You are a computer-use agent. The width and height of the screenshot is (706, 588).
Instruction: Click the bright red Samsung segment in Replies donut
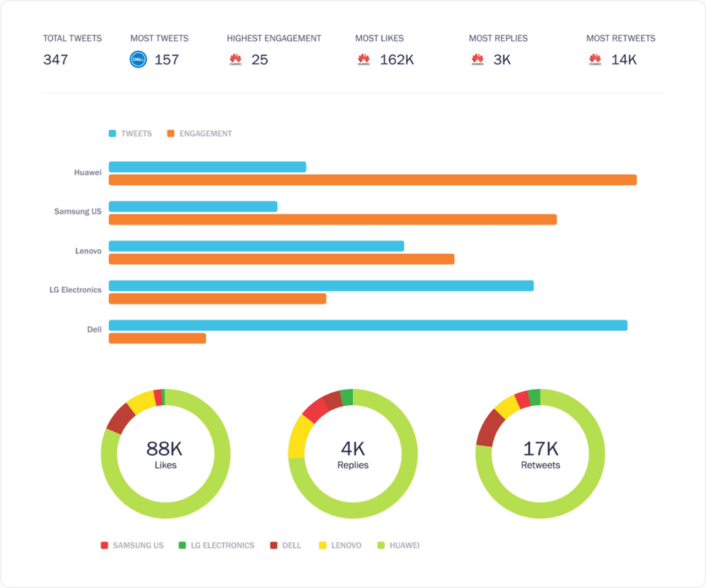(x=315, y=409)
